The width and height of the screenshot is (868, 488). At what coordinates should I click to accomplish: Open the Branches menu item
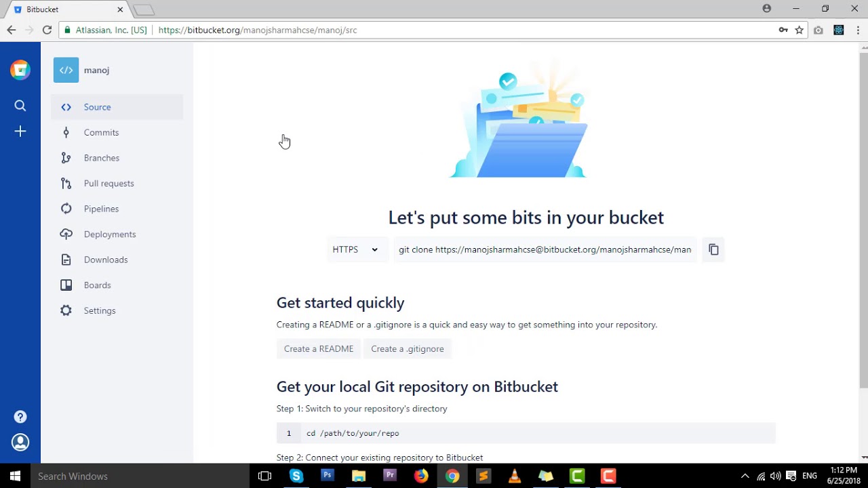pyautogui.click(x=117, y=158)
